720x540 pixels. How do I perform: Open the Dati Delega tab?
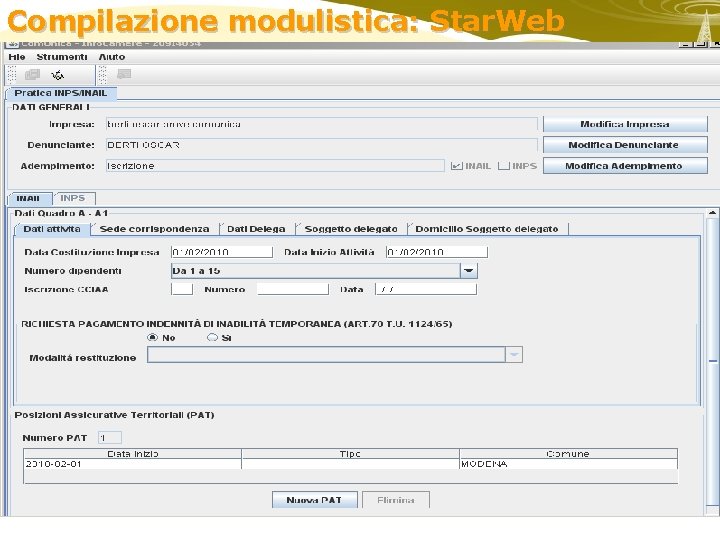[x=256, y=229]
